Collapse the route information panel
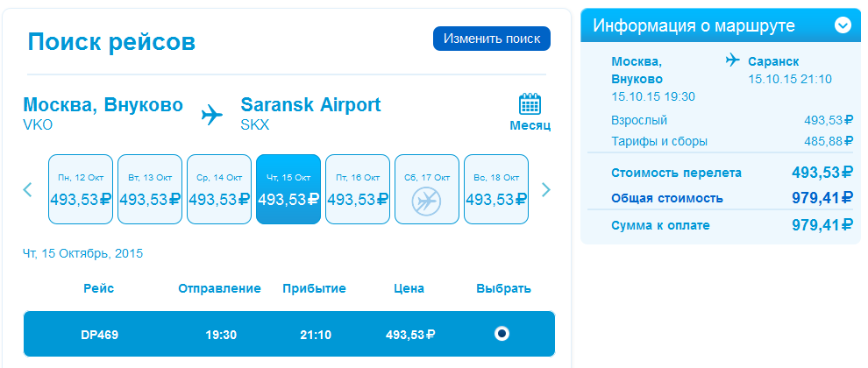Screen dimensions: 868x368 (x=843, y=25)
